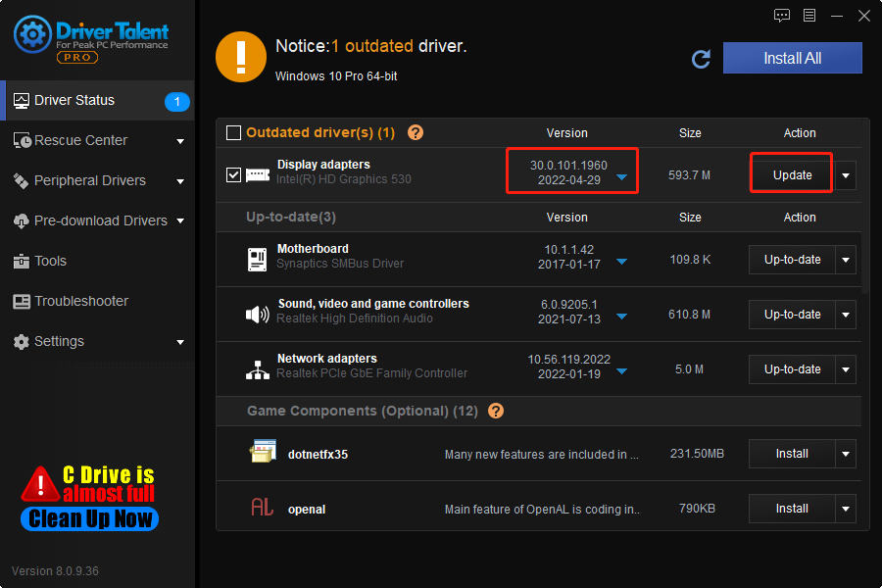
Task: Click the Display adapters graphics card icon
Action: (x=258, y=175)
